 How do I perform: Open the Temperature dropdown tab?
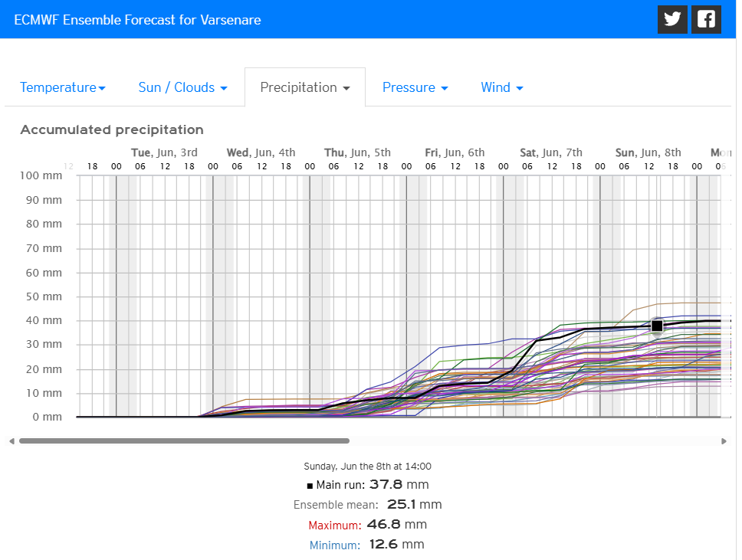coord(63,87)
